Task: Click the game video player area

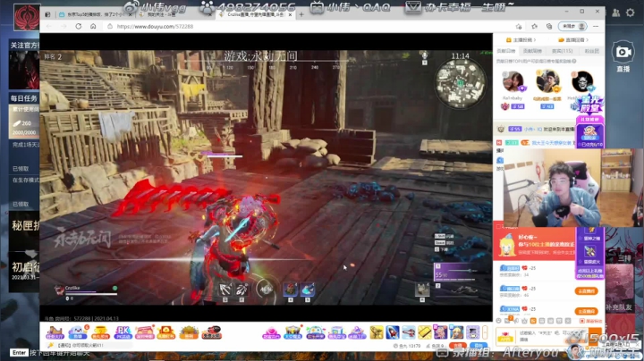Action: (266, 177)
